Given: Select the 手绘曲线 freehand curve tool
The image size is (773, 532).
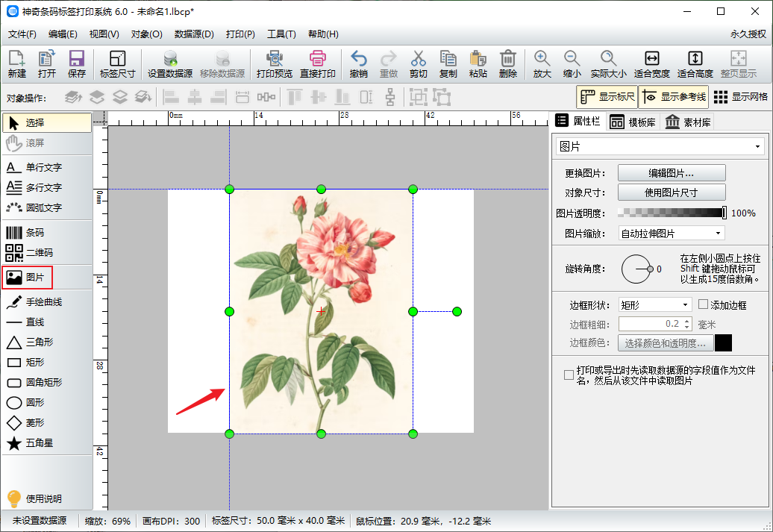Looking at the screenshot, I should point(47,301).
